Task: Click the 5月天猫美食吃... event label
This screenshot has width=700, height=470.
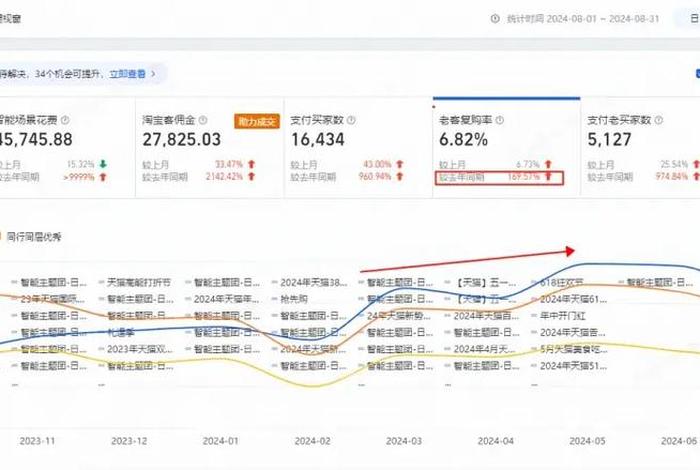Action: coord(574,349)
